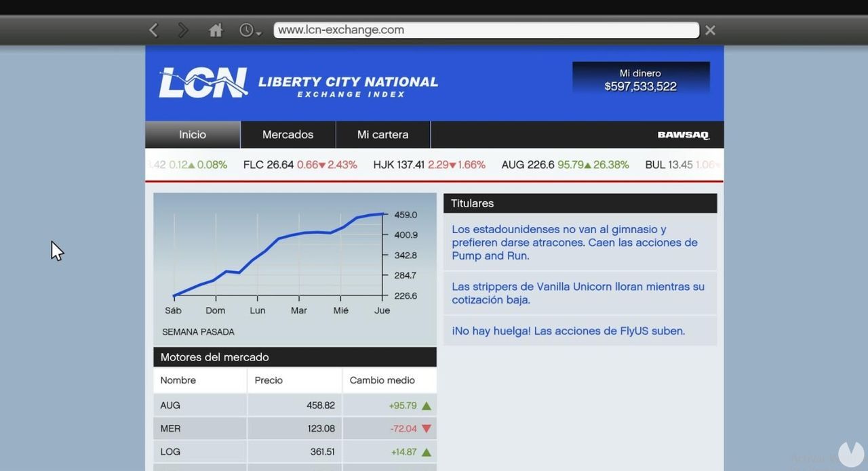Select HJK ticker entry 137.41
Viewport: 868px width, 471px height.
tap(429, 165)
